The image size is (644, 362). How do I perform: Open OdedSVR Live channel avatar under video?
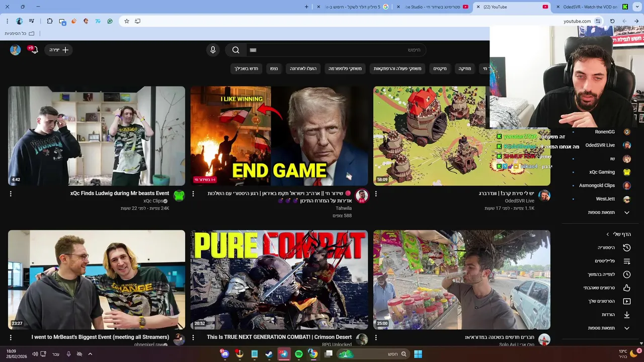pyautogui.click(x=544, y=196)
